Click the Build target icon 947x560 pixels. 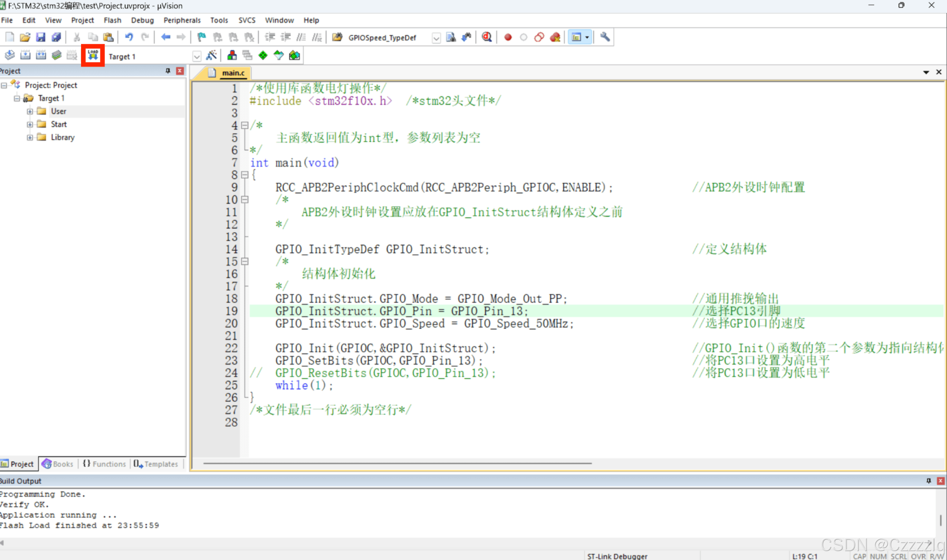pyautogui.click(x=25, y=55)
